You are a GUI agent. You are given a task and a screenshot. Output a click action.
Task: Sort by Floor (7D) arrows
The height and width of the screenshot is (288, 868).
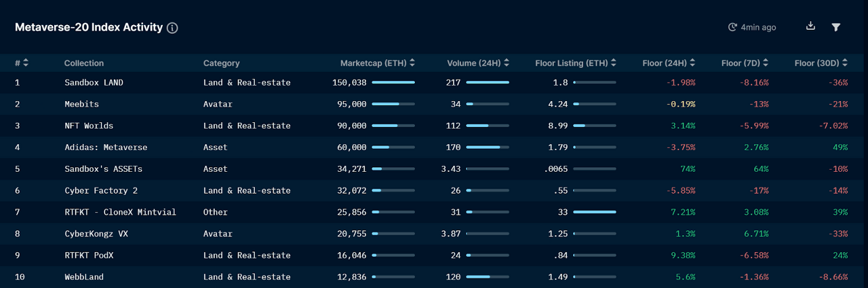pos(766,63)
